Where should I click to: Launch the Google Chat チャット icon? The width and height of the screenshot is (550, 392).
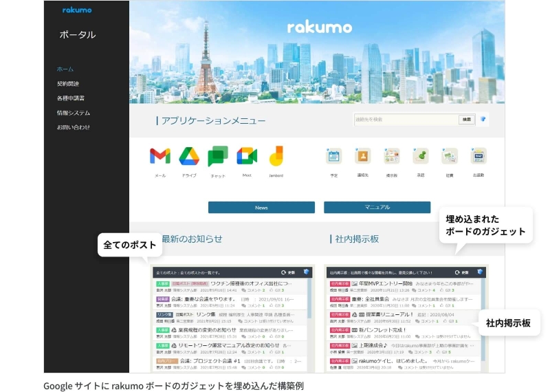[x=218, y=157]
